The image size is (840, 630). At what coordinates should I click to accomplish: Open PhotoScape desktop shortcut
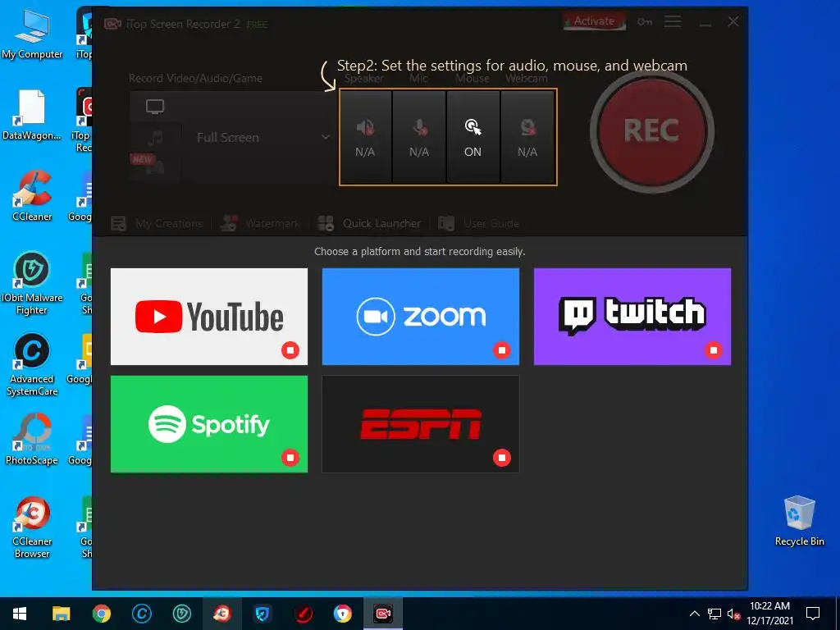pos(32,440)
